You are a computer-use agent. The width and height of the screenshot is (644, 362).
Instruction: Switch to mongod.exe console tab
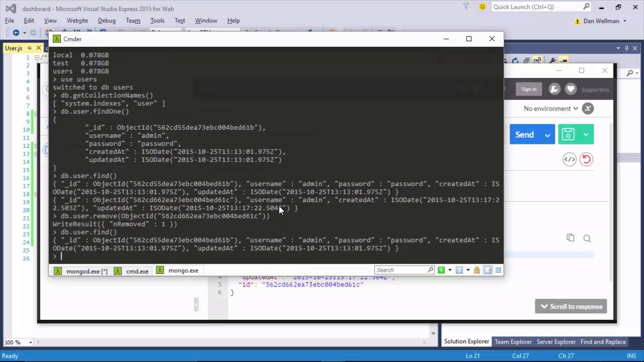pyautogui.click(x=81, y=271)
